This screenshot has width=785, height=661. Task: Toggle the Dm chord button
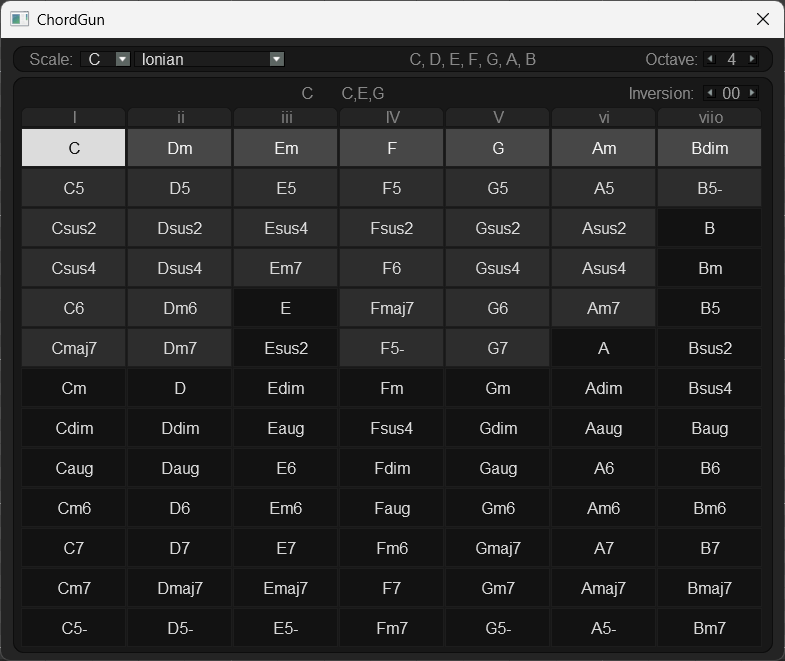[180, 148]
